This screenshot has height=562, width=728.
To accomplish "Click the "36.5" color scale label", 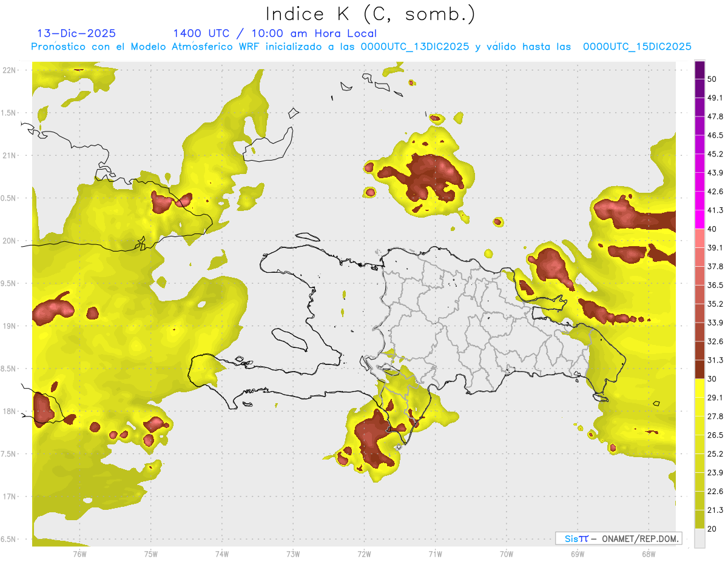I will coord(715,285).
